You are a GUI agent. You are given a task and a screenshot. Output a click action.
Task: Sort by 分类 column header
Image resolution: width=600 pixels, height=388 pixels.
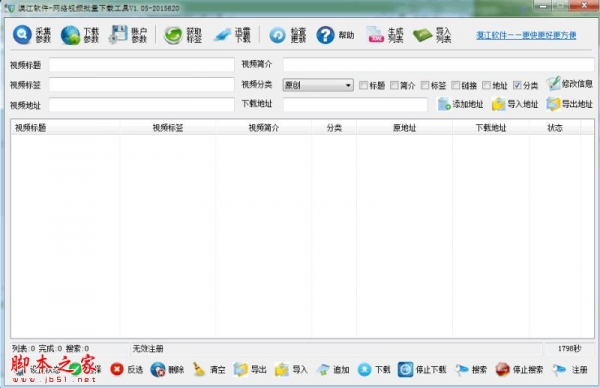pyautogui.click(x=334, y=128)
